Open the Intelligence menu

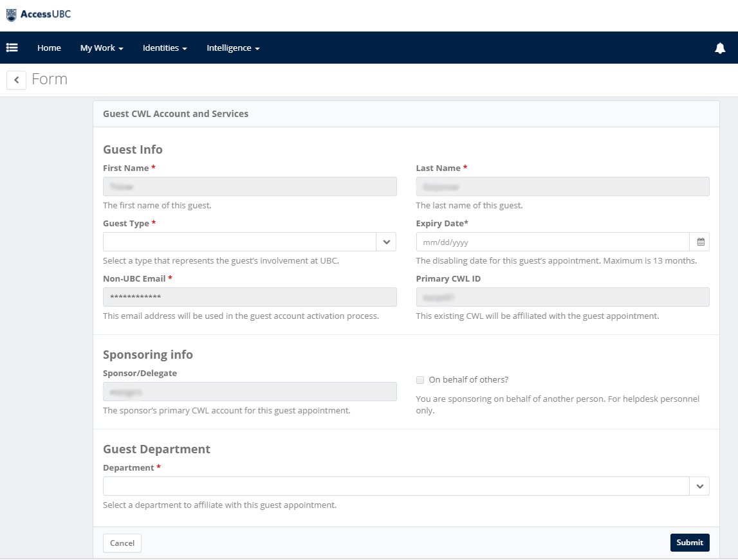pos(233,48)
